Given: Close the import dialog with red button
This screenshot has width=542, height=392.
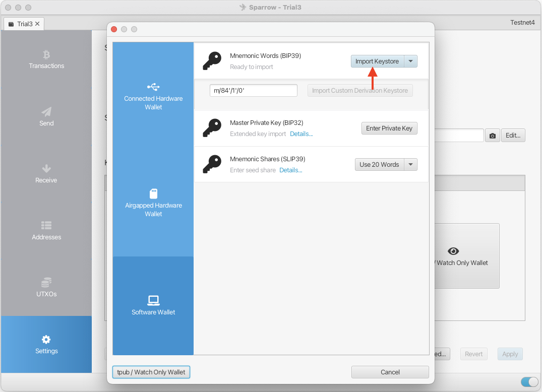Looking at the screenshot, I should point(114,29).
